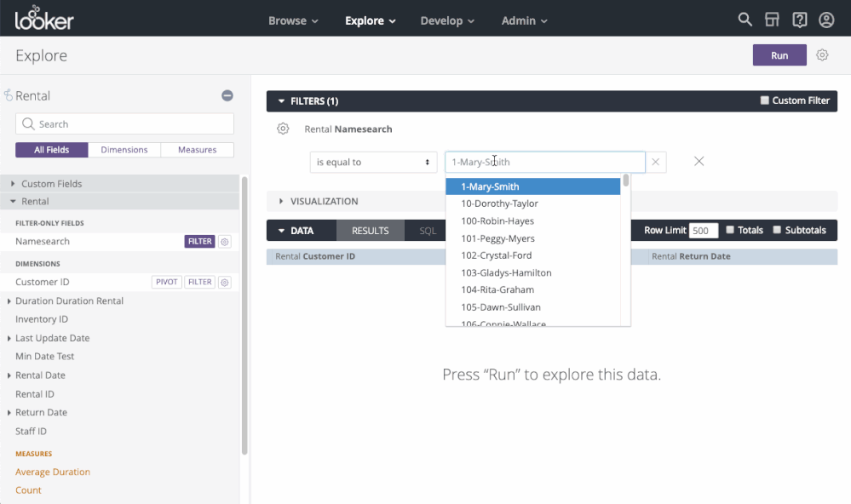Expand the Custom Fields section
The width and height of the screenshot is (851, 504).
(119, 184)
